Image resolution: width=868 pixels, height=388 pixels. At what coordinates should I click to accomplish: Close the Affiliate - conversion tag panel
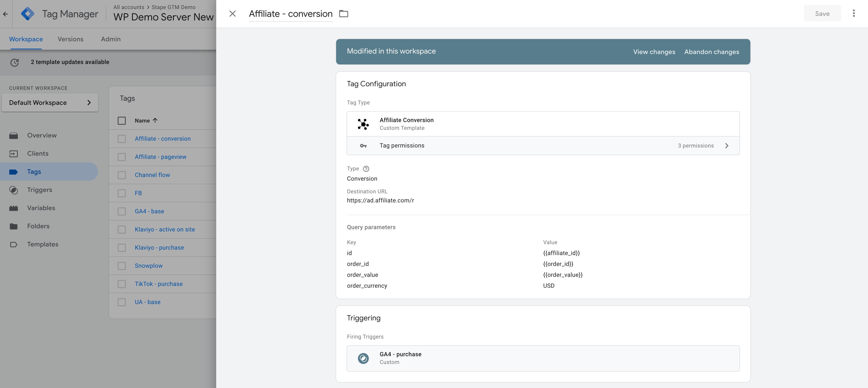click(x=233, y=14)
